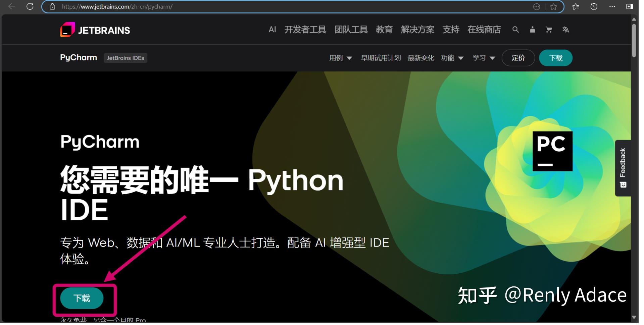Open the 学习 dropdown menu
The image size is (644, 325).
[483, 58]
